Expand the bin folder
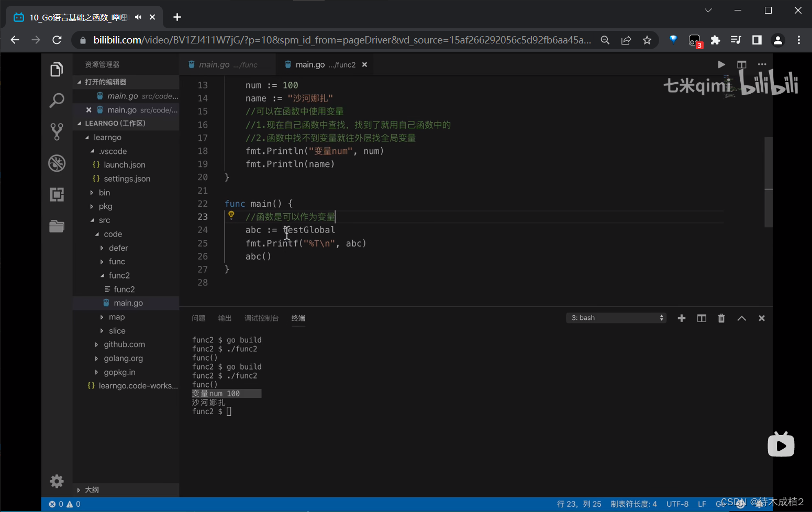 126,193
